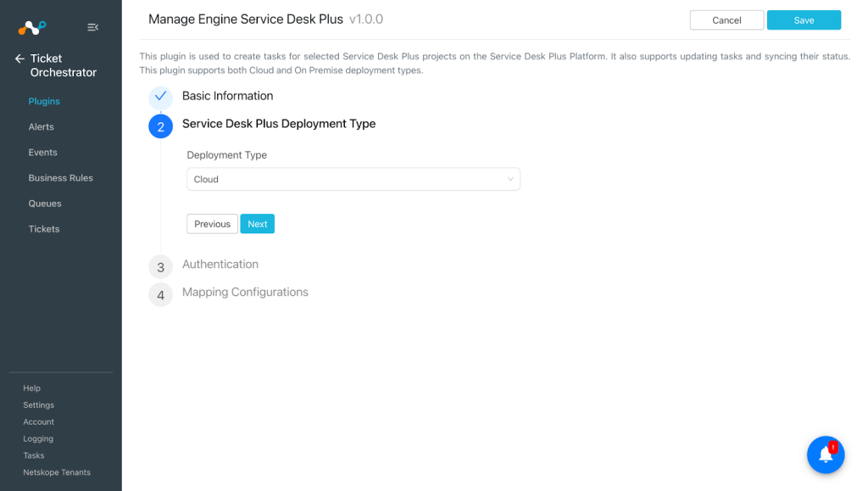Click the Previous button
Viewport: 868px width, 491px height.
[212, 224]
